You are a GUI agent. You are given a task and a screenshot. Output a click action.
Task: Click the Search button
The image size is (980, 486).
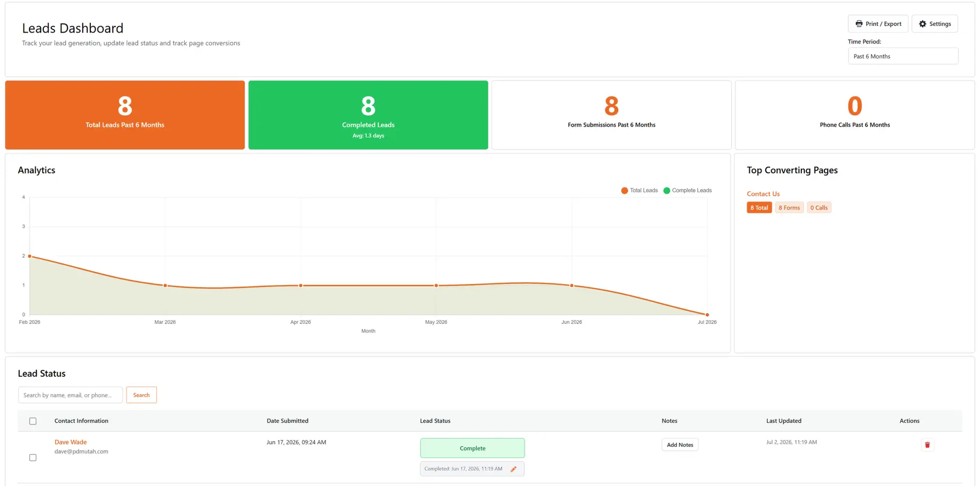pos(141,395)
